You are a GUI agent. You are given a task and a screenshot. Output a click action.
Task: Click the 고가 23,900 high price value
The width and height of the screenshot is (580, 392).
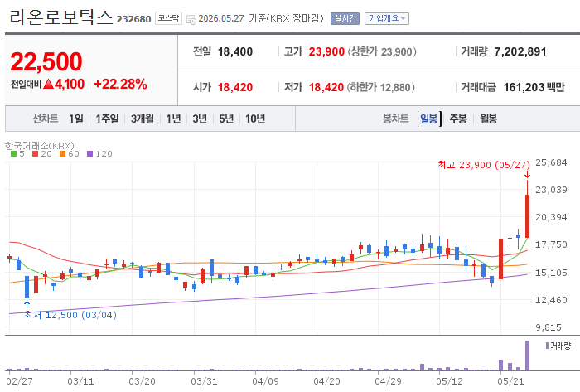[x=326, y=51]
